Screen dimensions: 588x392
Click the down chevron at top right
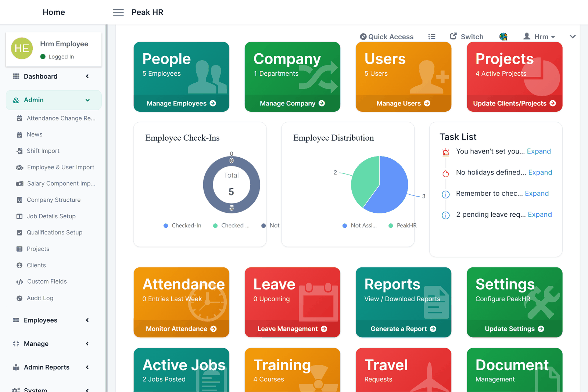tap(573, 37)
